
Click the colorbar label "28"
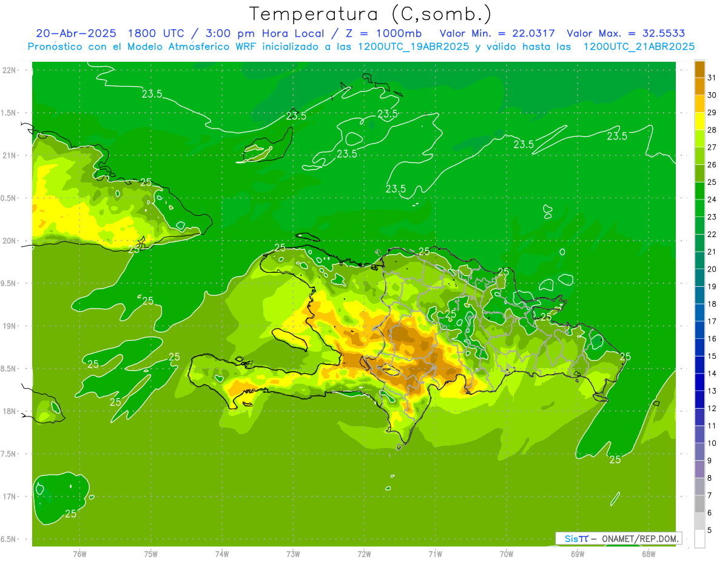click(x=712, y=130)
